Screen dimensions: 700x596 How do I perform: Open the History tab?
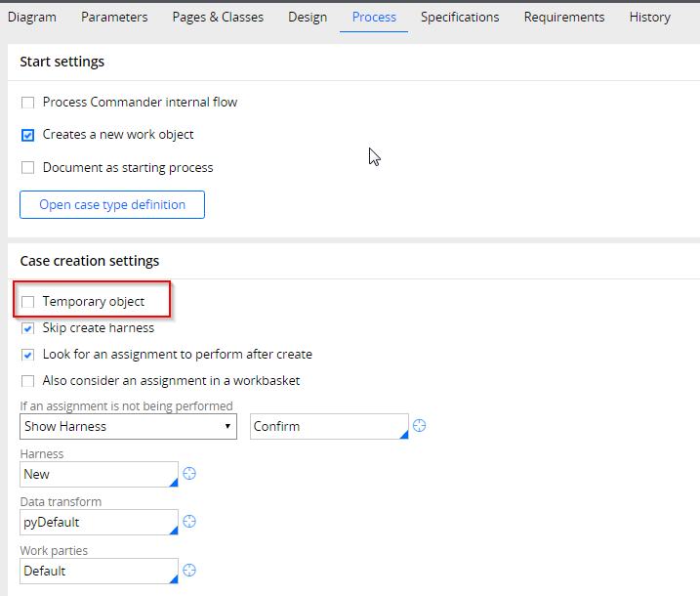[x=650, y=17]
